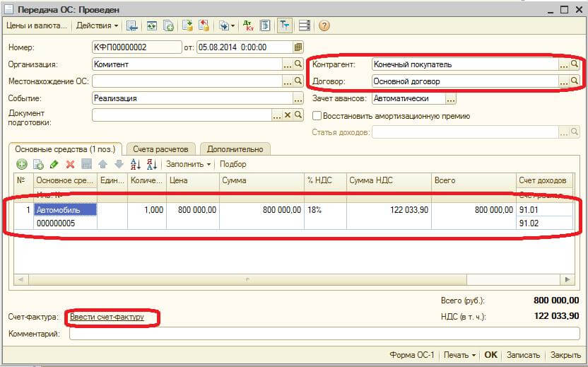The height and width of the screenshot is (367, 588).
Task: Click the Ввести счет-фактуру link
Action: 107,318
